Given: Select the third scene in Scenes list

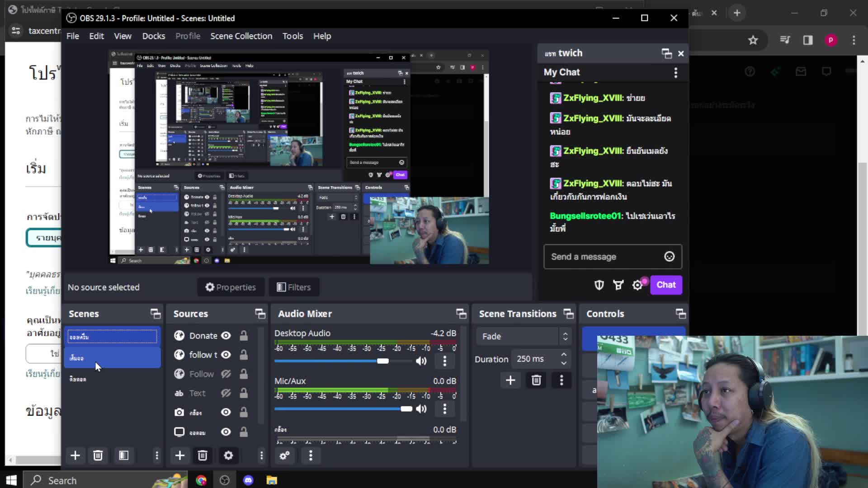Looking at the screenshot, I should tap(112, 379).
